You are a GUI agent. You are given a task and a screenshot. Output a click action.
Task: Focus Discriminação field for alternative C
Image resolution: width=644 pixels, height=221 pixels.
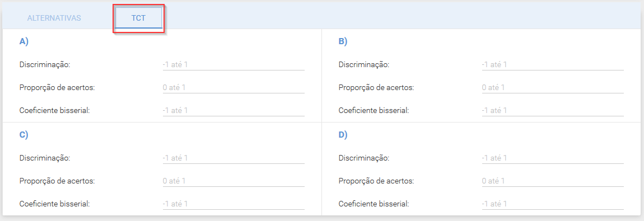click(234, 158)
